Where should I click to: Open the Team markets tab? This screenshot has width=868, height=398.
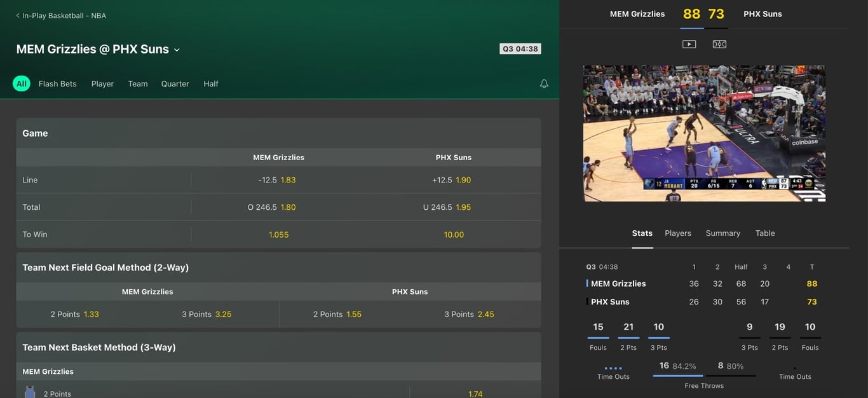click(138, 83)
